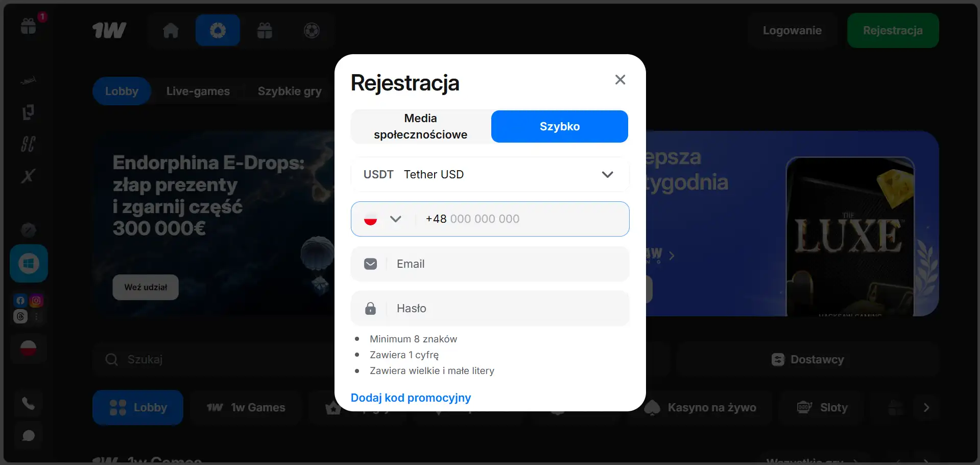980x465 pixels.
Task: Click the Email input field
Action: [490, 264]
